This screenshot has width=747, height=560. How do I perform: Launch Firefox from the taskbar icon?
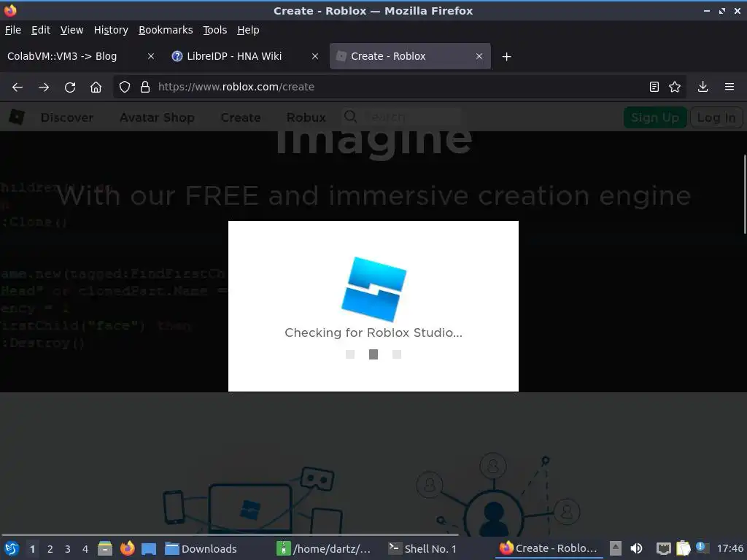127,548
